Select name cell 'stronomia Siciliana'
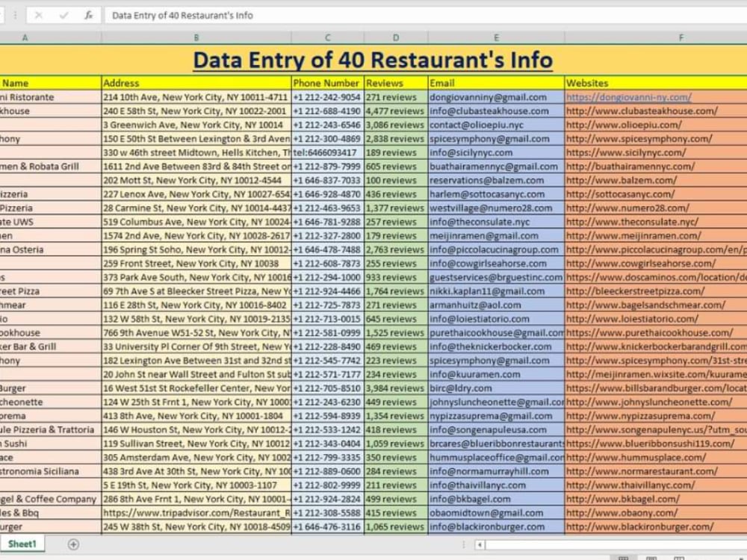 (51, 471)
